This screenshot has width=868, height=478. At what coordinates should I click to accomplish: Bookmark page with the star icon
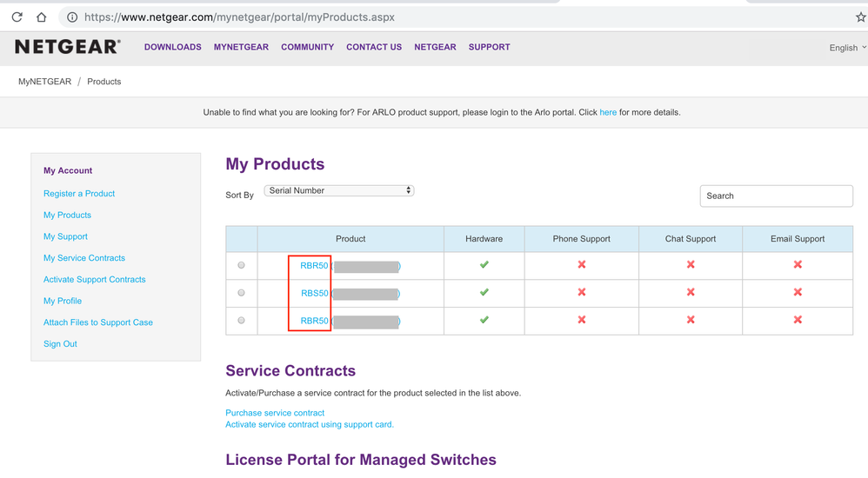click(860, 17)
